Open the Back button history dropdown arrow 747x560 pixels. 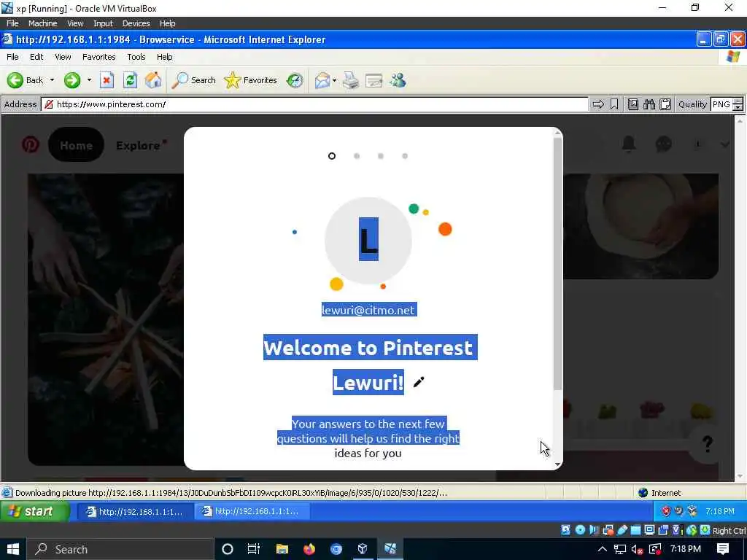click(x=52, y=80)
